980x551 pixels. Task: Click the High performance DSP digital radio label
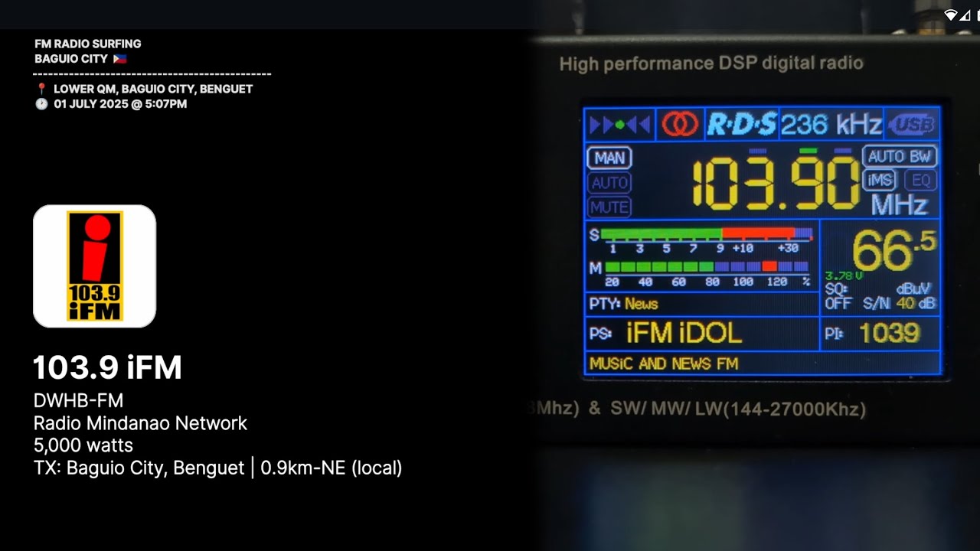[x=711, y=64]
